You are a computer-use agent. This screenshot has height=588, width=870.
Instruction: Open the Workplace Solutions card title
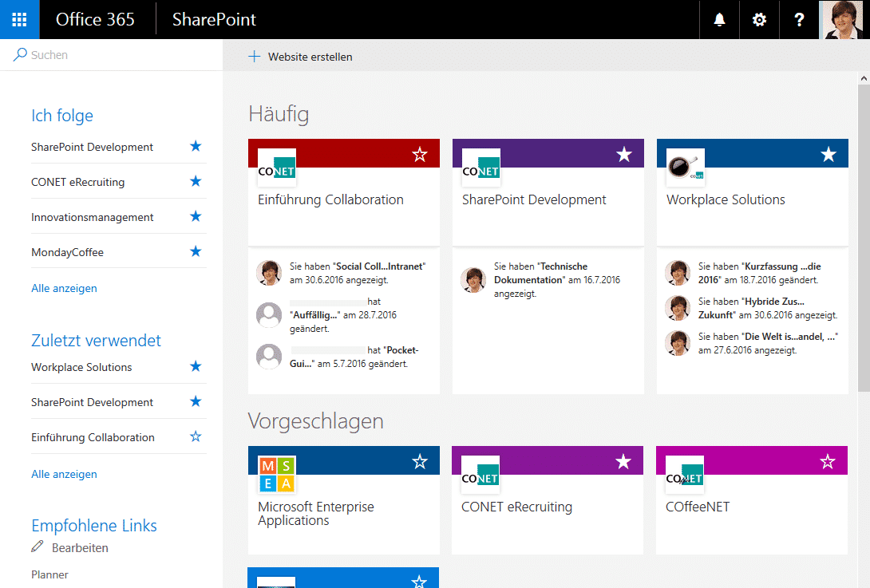pyautogui.click(x=726, y=199)
